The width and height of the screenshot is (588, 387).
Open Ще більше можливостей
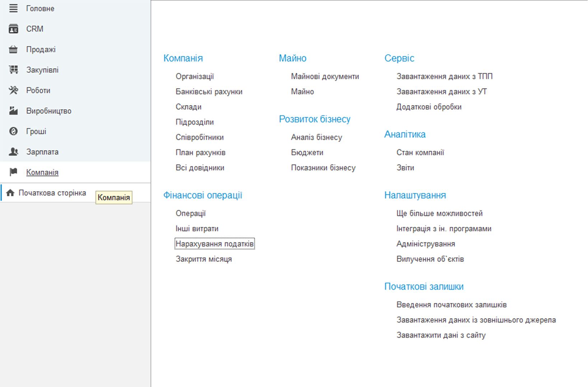point(439,213)
